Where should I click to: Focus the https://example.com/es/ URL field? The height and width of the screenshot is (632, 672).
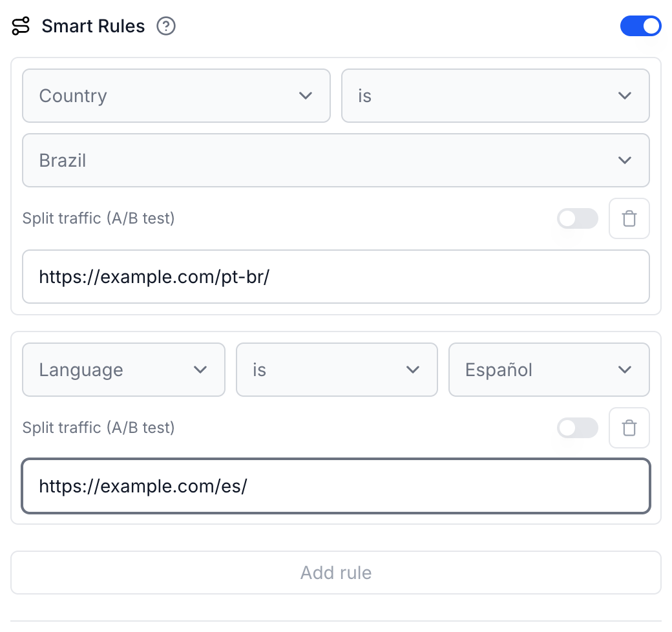click(336, 486)
